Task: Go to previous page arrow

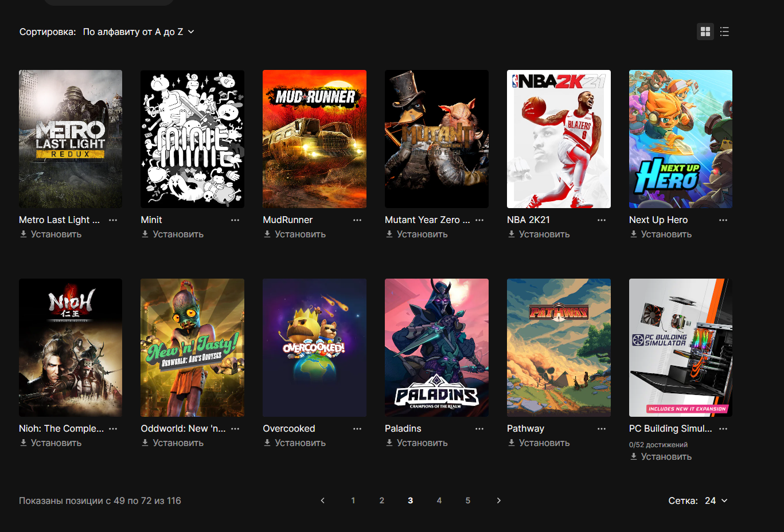Action: pyautogui.click(x=323, y=500)
